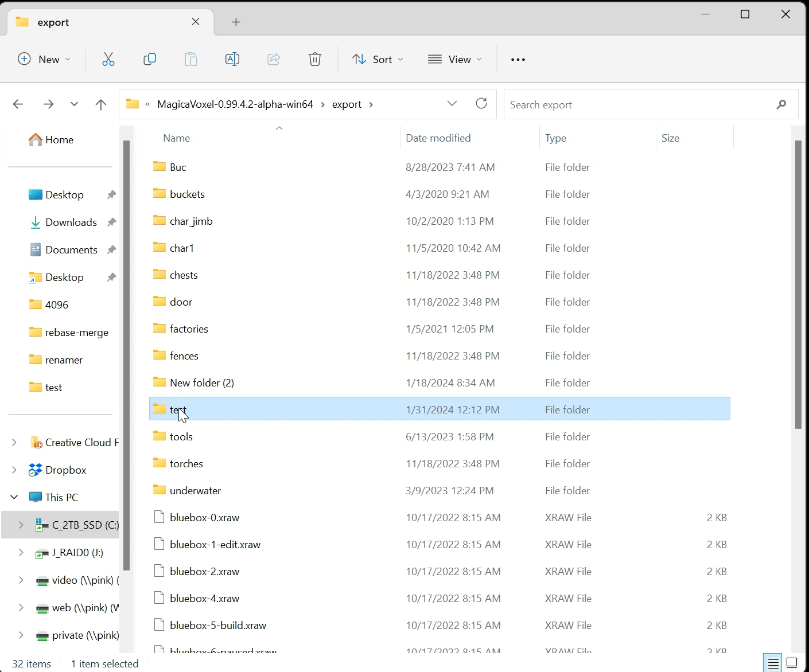Viewport: 809px width, 672px height.
Task: Open the New item menu
Action: coord(44,60)
